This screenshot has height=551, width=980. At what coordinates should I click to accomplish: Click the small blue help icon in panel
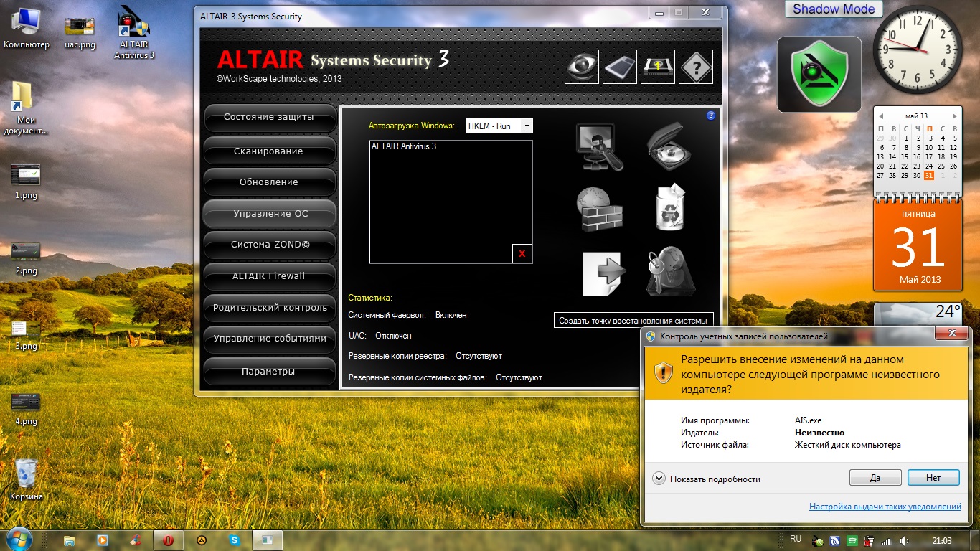tap(711, 116)
